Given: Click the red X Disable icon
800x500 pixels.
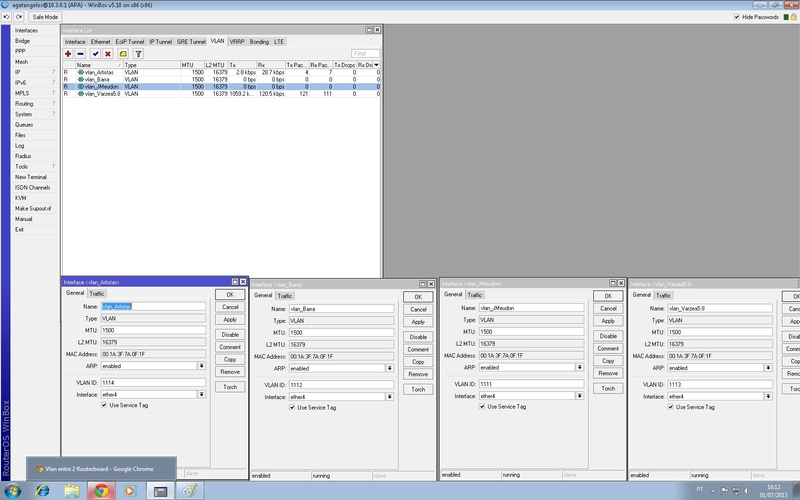Looking at the screenshot, I should click(108, 54).
